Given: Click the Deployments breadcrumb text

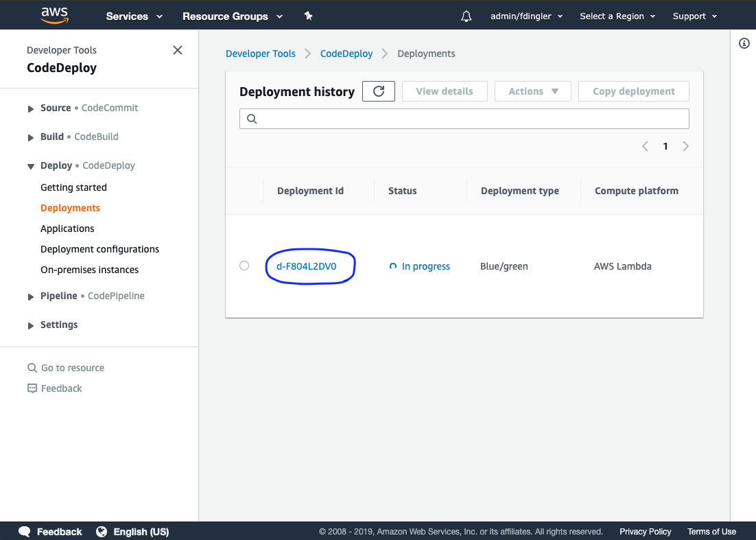Looking at the screenshot, I should (x=426, y=54).
